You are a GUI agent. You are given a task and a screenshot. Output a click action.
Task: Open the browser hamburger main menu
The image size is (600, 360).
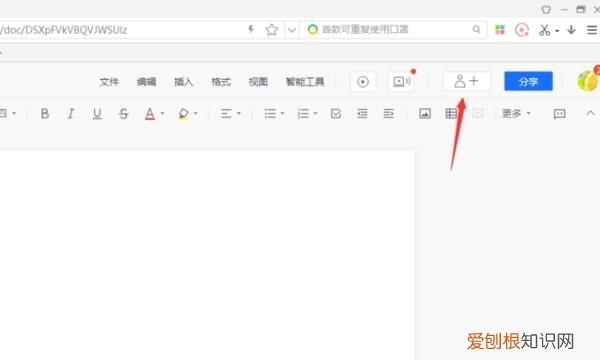point(592,29)
